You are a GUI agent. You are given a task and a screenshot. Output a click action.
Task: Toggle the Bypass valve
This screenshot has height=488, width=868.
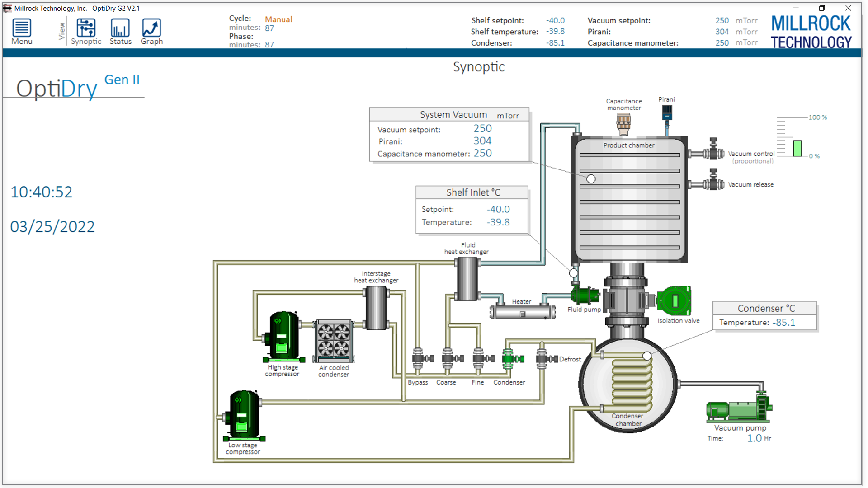click(422, 359)
